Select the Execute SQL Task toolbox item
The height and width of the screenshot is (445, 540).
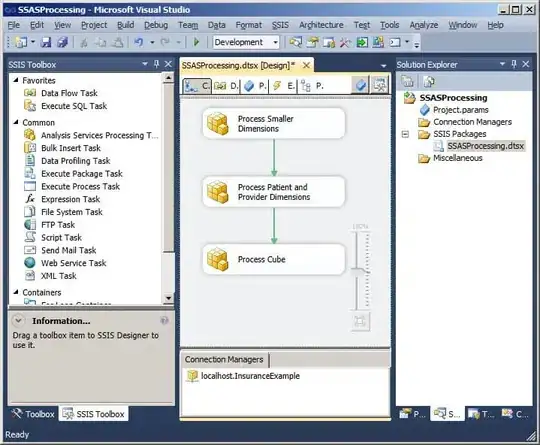click(66, 106)
